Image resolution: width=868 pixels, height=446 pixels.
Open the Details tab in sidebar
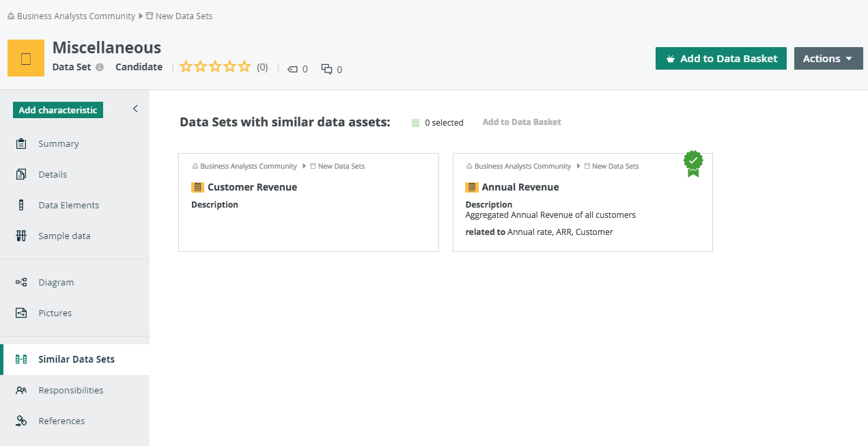(53, 174)
